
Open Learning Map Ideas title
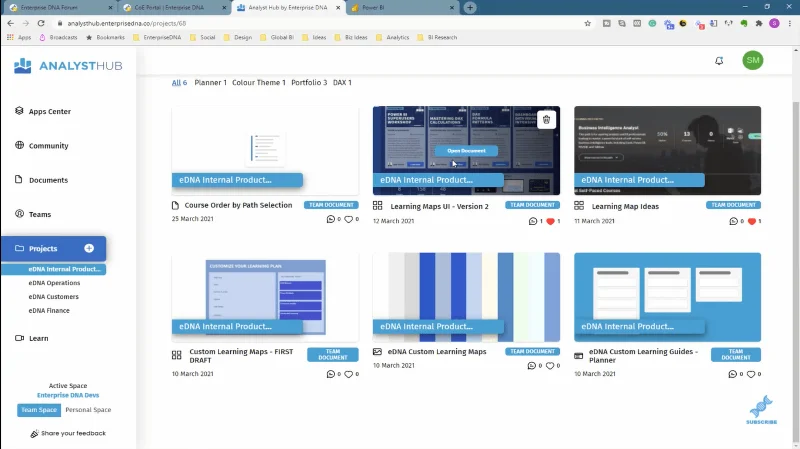click(x=625, y=206)
